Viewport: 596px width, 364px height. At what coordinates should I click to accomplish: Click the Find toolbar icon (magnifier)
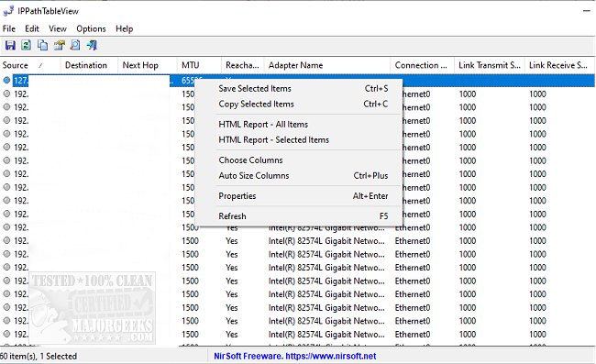click(x=75, y=45)
